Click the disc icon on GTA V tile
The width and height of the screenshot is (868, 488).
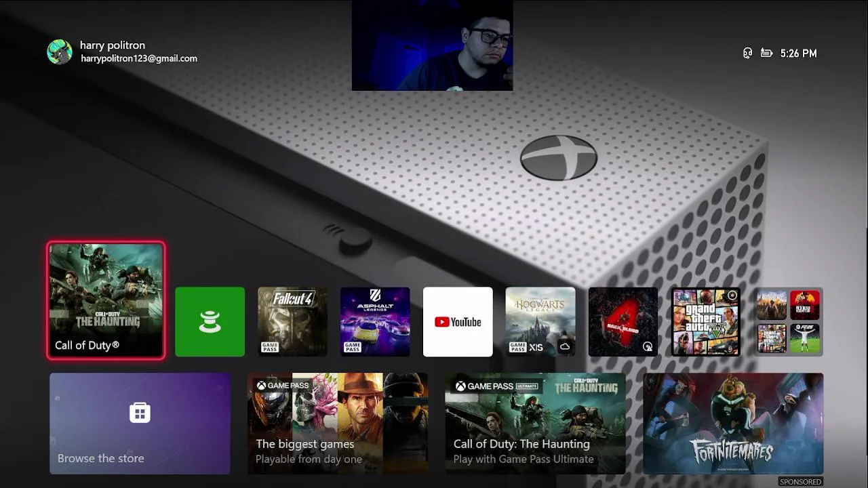(732, 296)
